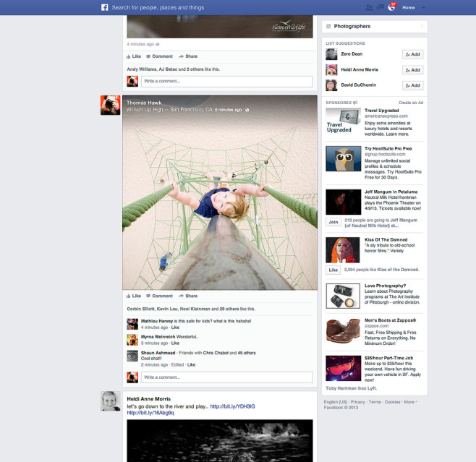This screenshot has width=476, height=462.
Task: Open the bit.ly/YDH3lG link
Action: tap(232, 406)
